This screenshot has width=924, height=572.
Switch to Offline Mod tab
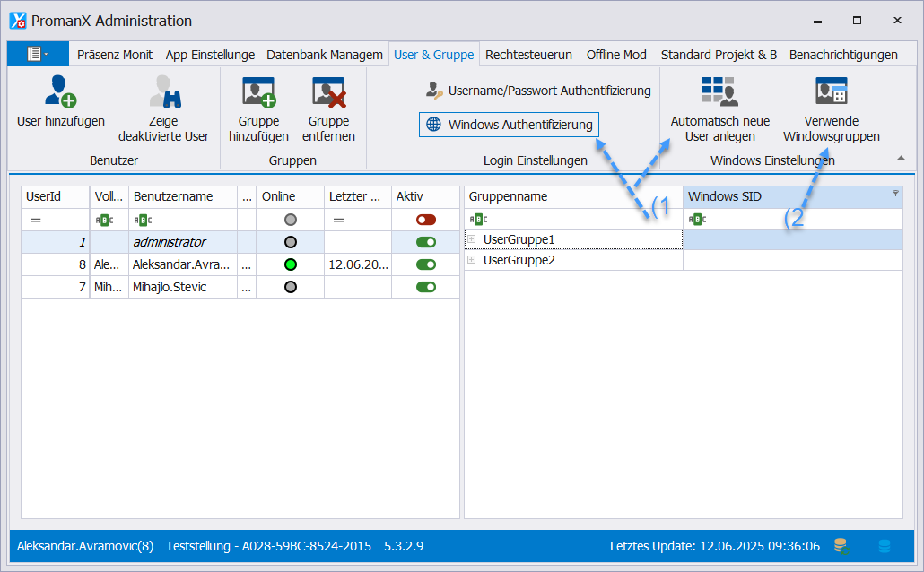click(x=616, y=55)
